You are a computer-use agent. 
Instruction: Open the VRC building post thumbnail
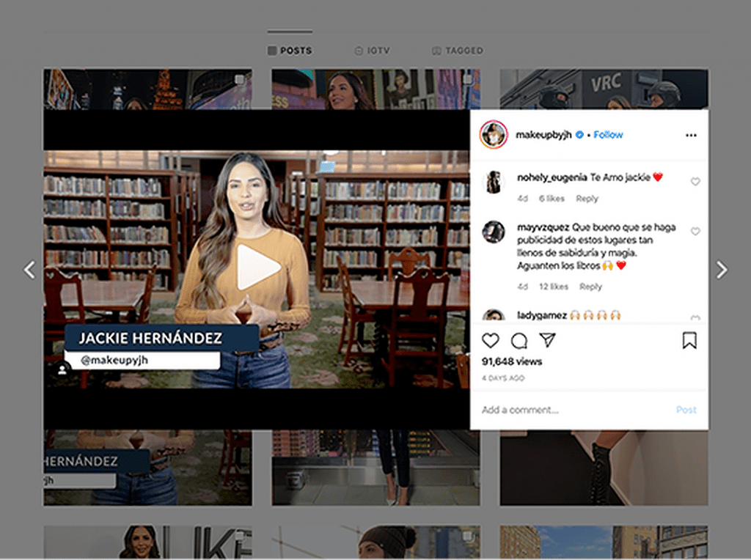coord(604,89)
